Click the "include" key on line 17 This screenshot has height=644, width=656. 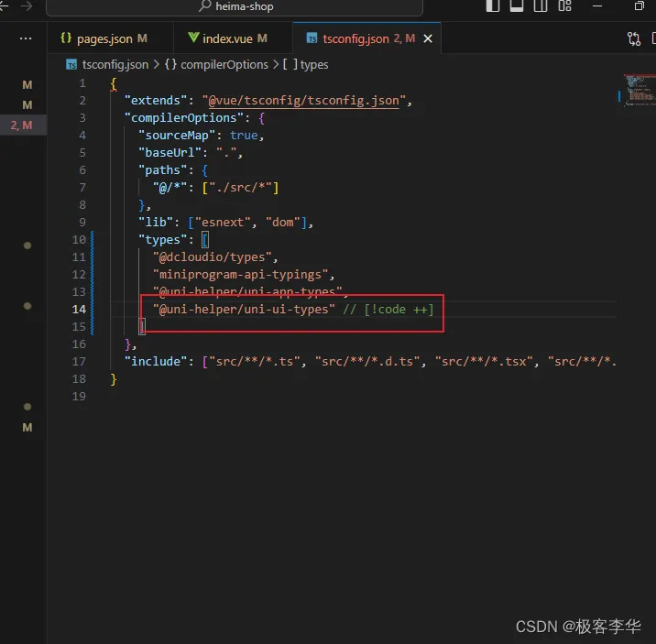click(156, 361)
